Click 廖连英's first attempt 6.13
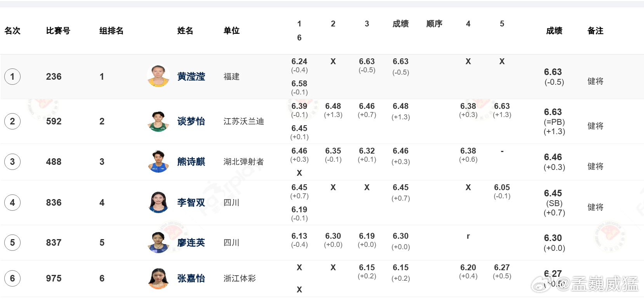The image size is (644, 299). pos(299,236)
